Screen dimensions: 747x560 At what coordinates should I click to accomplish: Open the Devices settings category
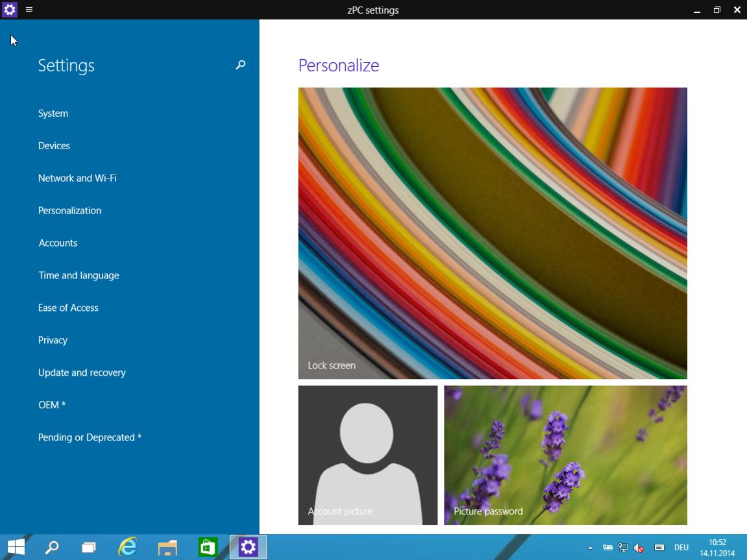(54, 146)
